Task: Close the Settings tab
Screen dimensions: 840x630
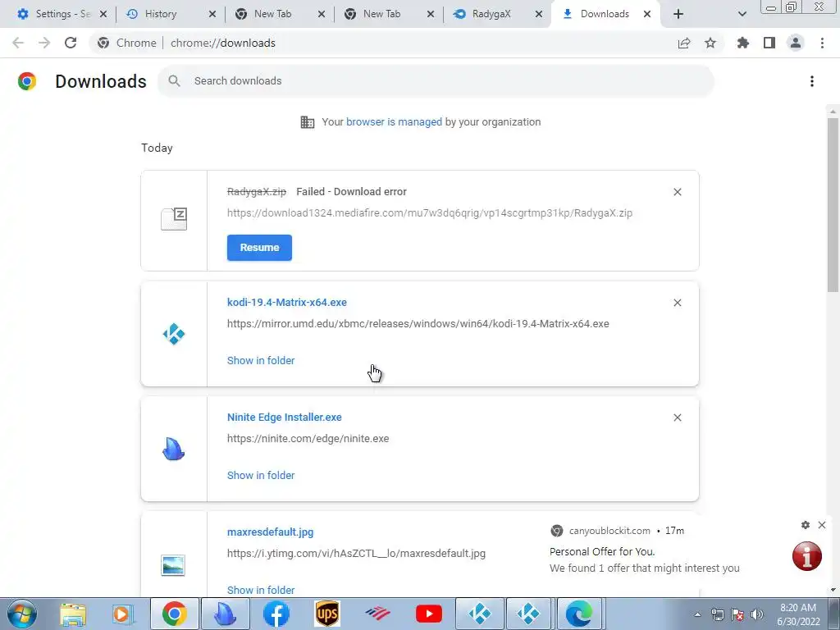Action: [x=103, y=15]
